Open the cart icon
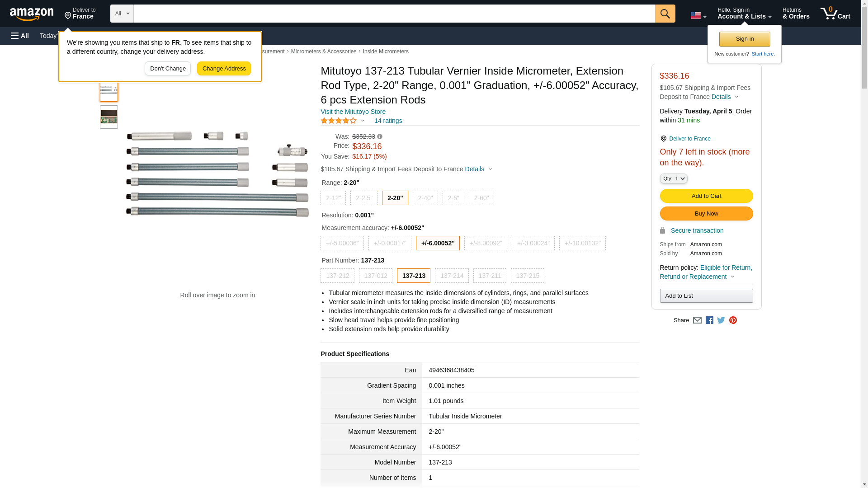This screenshot has height=488, width=868. pyautogui.click(x=835, y=14)
